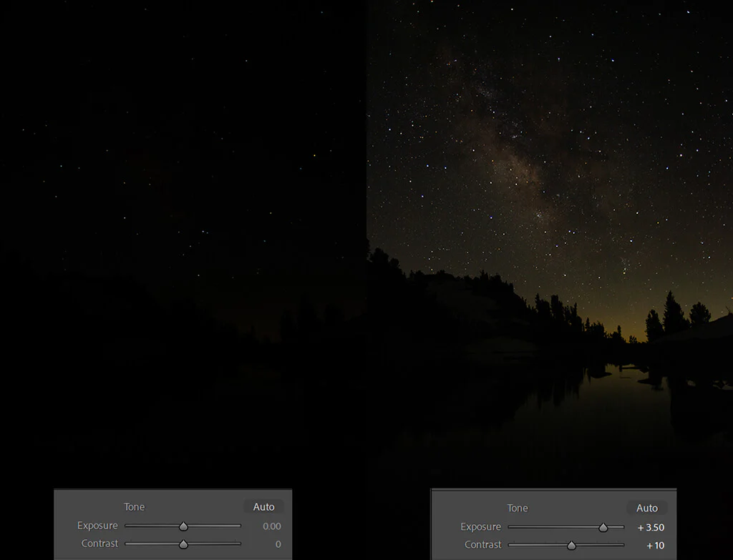The image size is (733, 560).
Task: Click the Contrast label beside the 0 slider
Action: coord(99,543)
